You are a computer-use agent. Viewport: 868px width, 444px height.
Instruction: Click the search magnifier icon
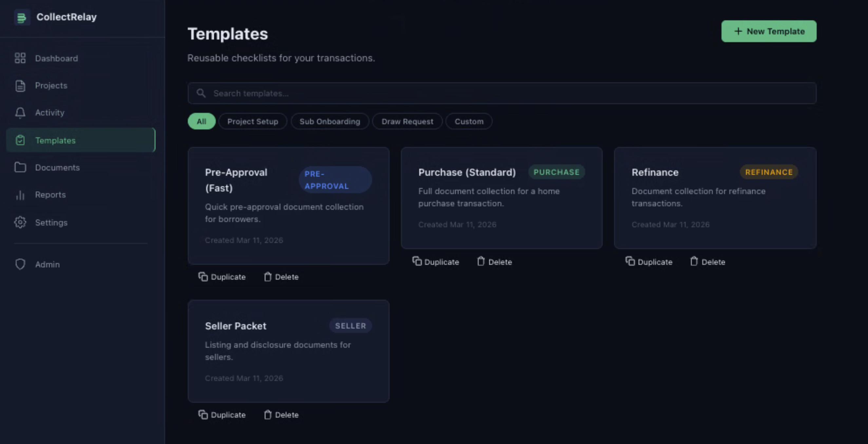[x=201, y=93]
